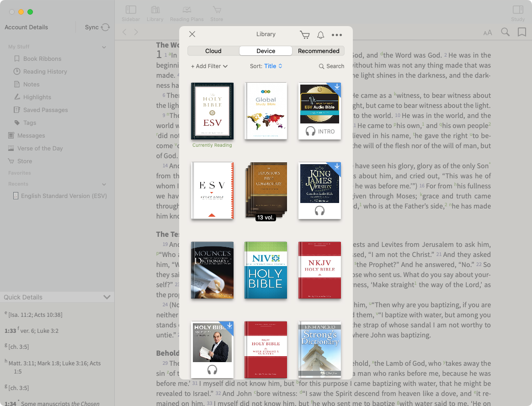Screen dimensions: 532x406
Task: Open the NKJV Holy Bible cover
Action: 319,270
